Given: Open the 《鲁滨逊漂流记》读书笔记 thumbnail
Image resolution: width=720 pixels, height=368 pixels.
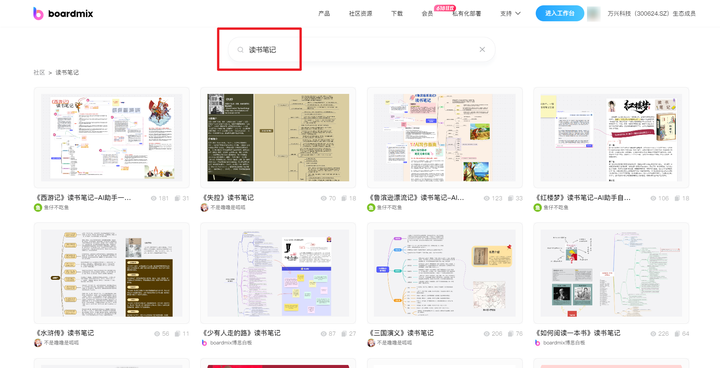Looking at the screenshot, I should click(444, 137).
